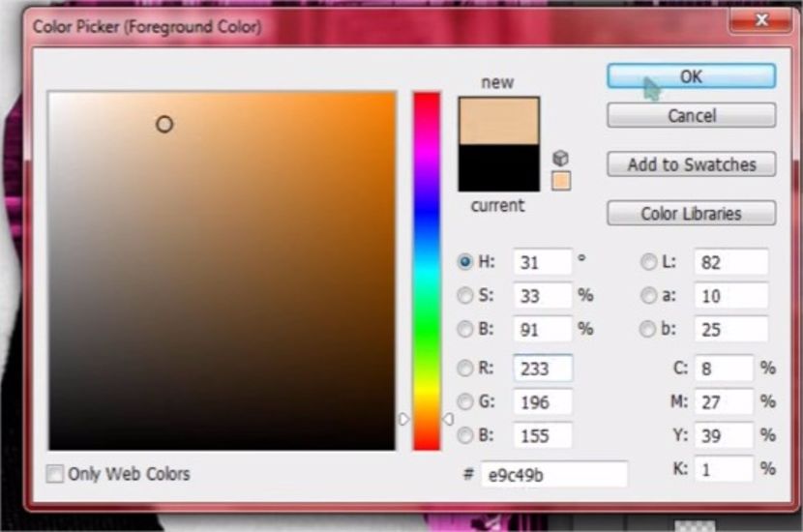Click the circular color marker in the field
Screen dimensions: 803x532
[x=164, y=124]
